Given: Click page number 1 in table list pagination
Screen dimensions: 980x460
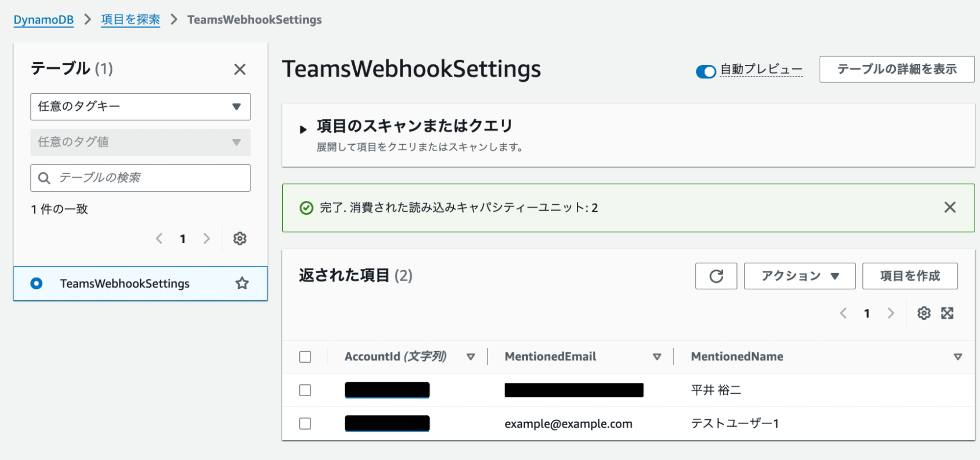Looking at the screenshot, I should (183, 239).
